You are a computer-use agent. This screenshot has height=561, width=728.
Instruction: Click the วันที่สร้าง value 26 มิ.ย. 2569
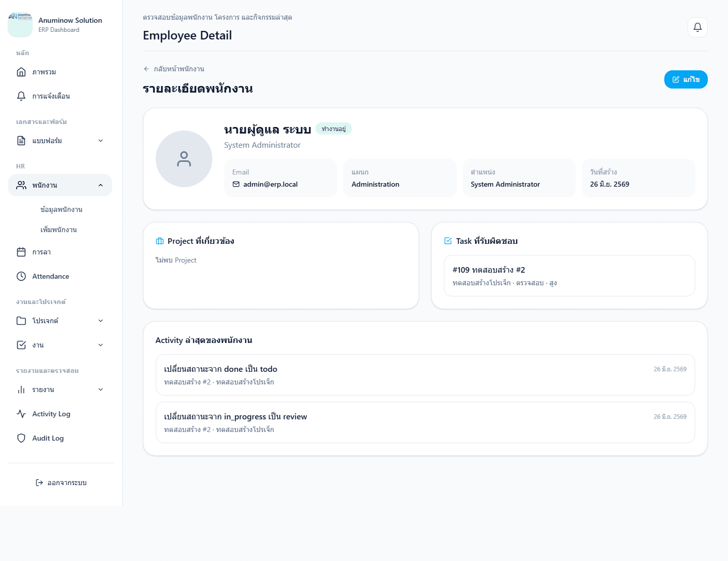click(x=610, y=184)
